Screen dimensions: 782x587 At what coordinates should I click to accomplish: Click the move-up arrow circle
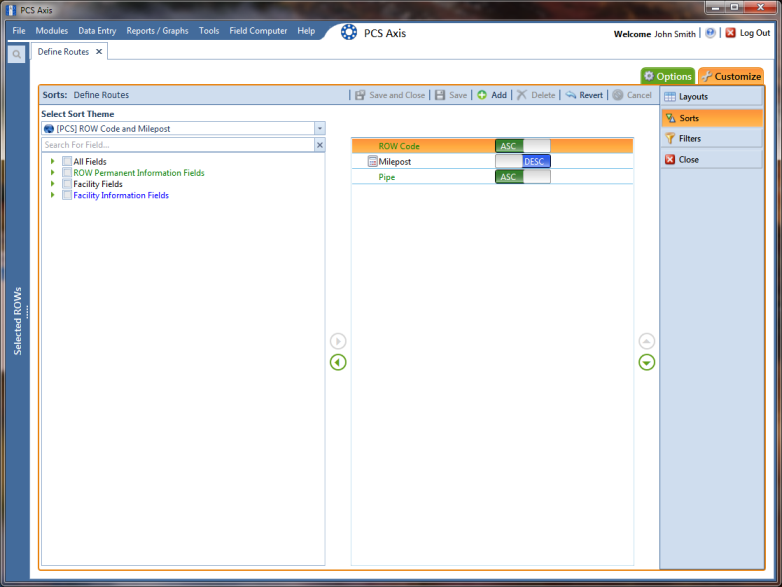(646, 341)
